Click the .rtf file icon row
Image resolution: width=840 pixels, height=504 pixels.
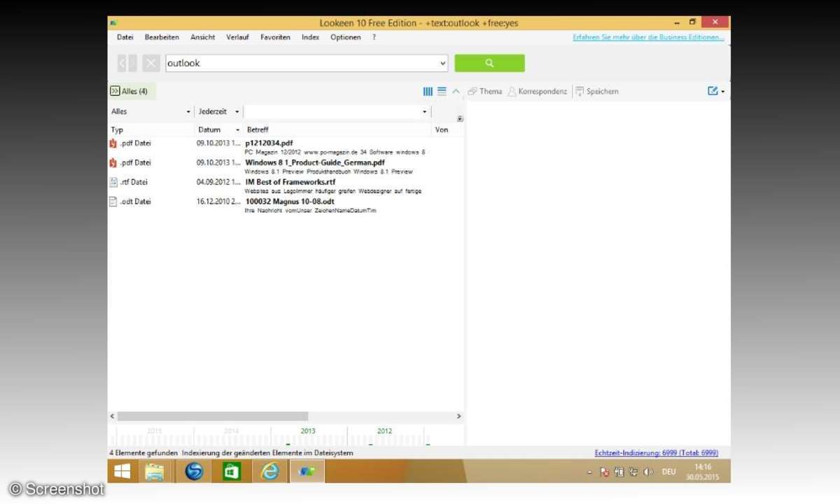click(x=113, y=183)
